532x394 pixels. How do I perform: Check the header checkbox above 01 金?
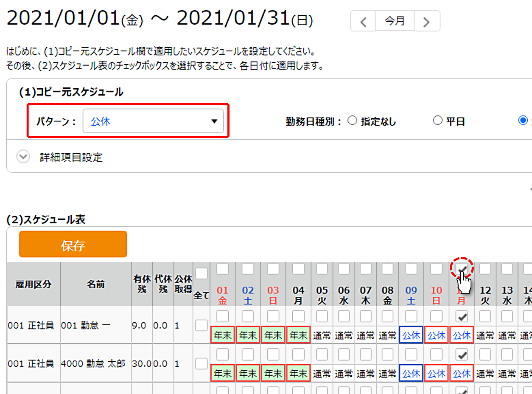coord(223,269)
